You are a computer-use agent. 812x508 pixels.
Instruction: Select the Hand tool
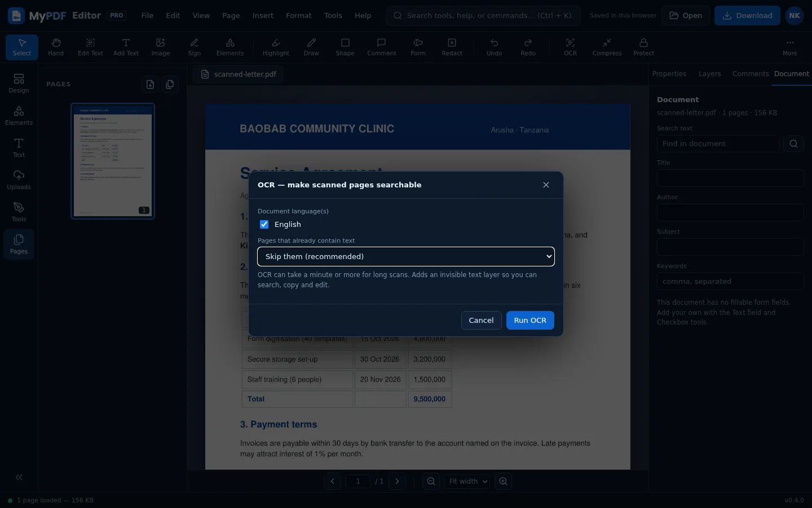tap(56, 47)
